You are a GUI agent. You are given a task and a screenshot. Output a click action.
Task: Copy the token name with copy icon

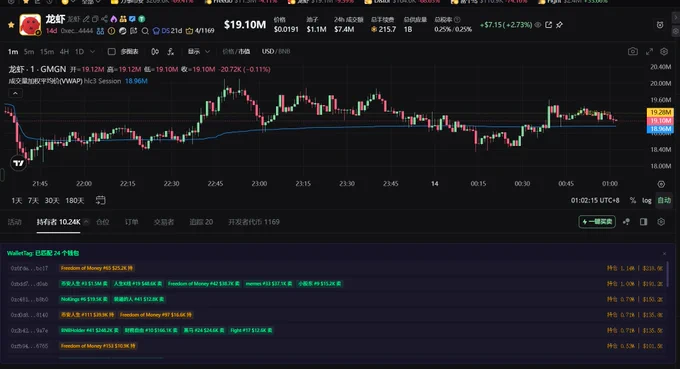tap(95, 19)
